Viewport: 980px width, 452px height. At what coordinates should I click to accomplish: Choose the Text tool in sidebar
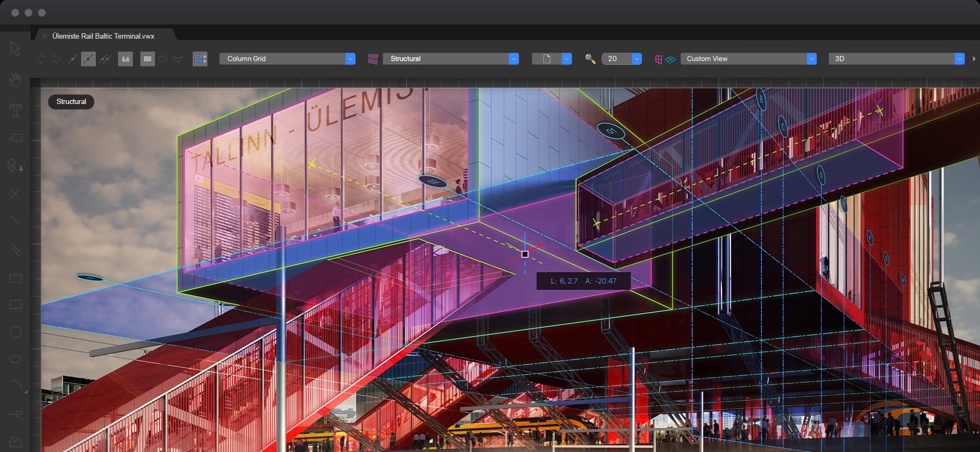click(x=15, y=111)
